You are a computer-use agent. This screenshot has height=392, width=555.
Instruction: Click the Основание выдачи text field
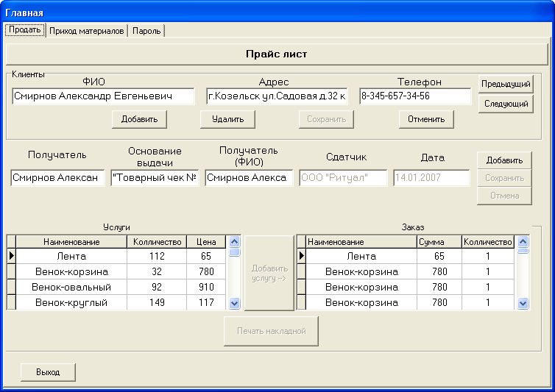[155, 178]
